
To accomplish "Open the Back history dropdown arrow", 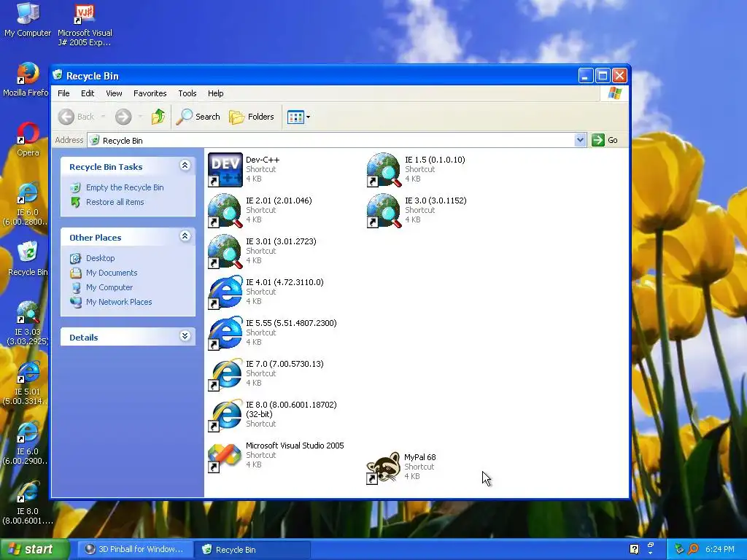I will coord(103,117).
